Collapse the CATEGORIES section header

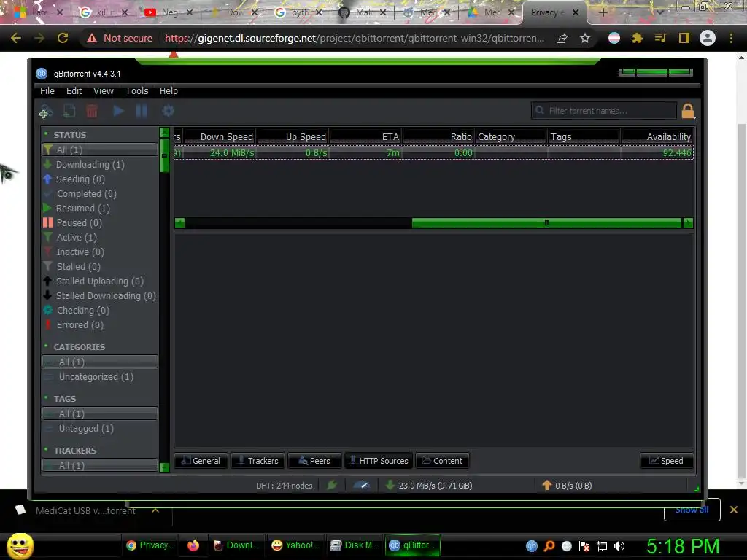(79, 347)
